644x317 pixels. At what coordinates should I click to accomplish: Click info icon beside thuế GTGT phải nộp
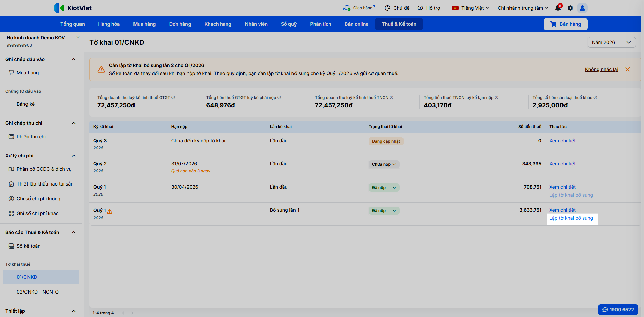coord(279,98)
